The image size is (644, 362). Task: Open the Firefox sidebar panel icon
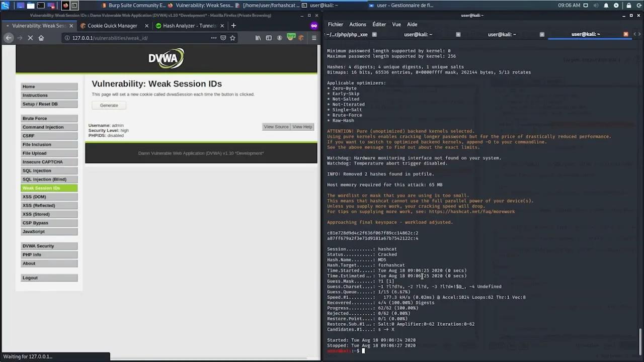click(x=269, y=38)
